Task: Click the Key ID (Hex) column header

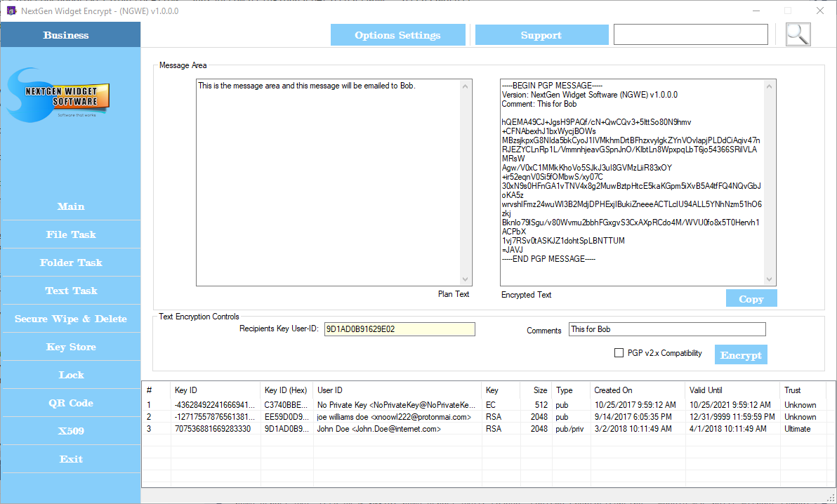Action: (x=286, y=390)
